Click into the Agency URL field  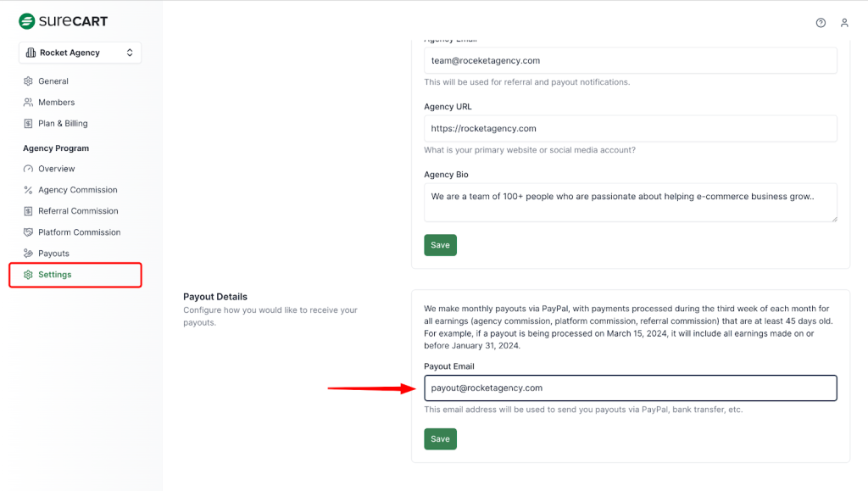pyautogui.click(x=630, y=129)
